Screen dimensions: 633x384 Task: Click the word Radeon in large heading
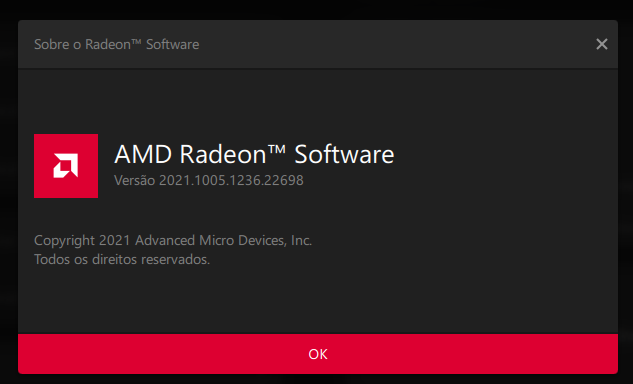(223, 154)
